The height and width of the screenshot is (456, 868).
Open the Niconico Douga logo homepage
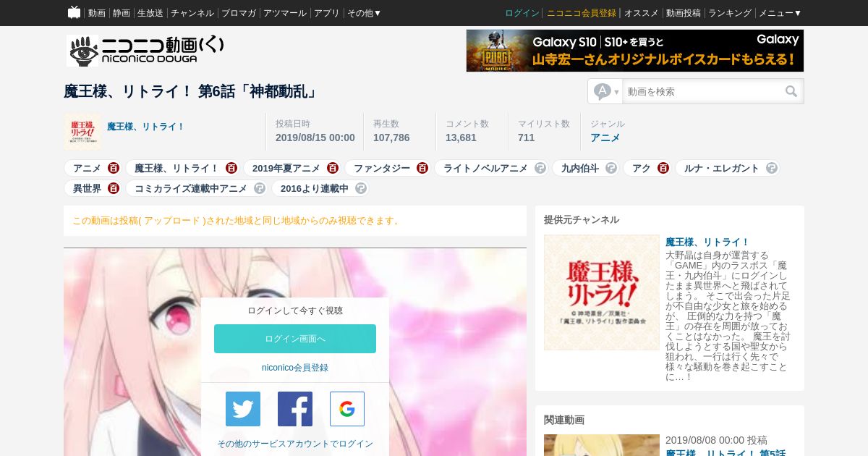pyautogui.click(x=145, y=51)
